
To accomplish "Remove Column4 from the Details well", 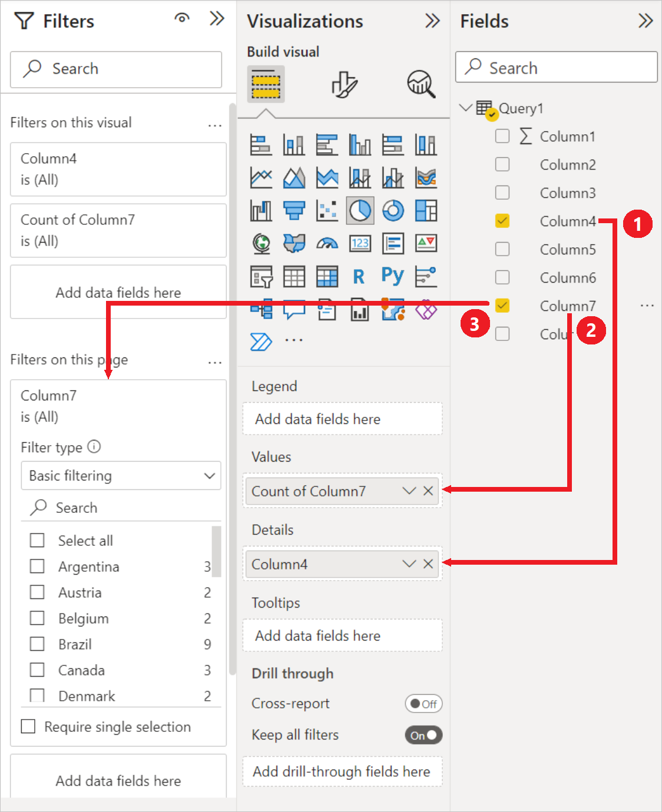I will [428, 564].
